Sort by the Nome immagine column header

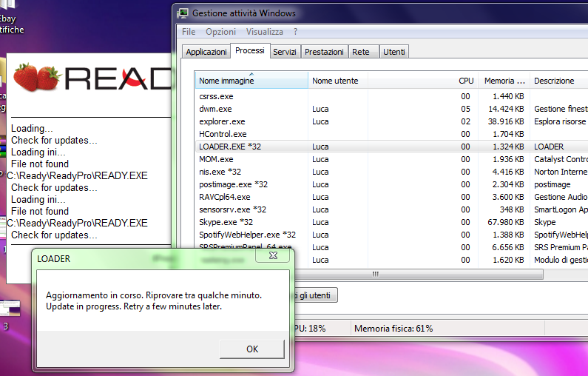click(251, 80)
